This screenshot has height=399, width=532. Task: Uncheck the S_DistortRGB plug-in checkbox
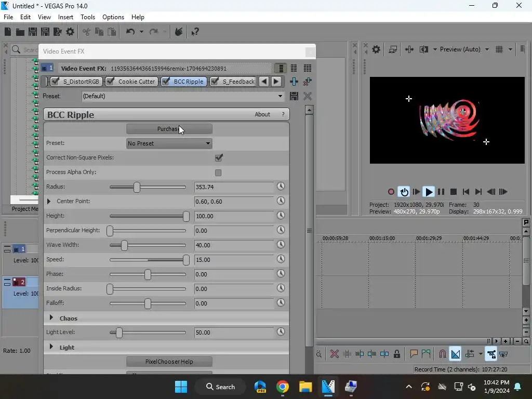(55, 81)
